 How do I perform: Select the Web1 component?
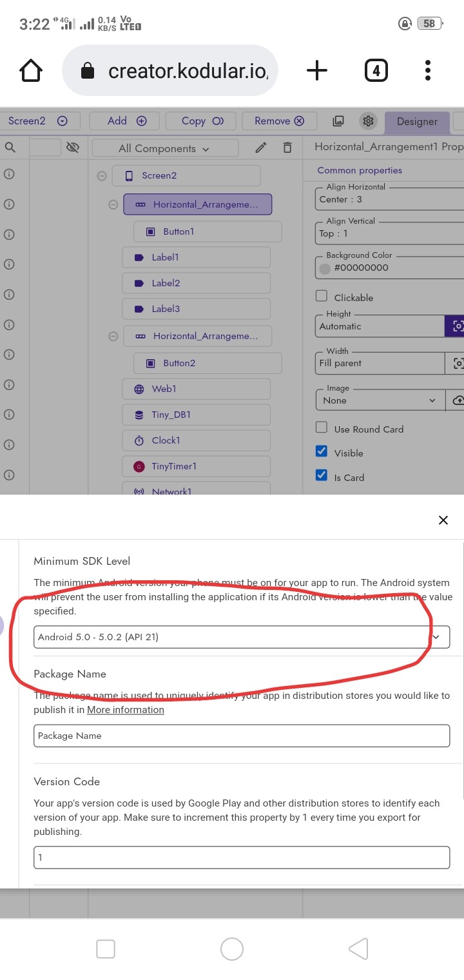196,389
